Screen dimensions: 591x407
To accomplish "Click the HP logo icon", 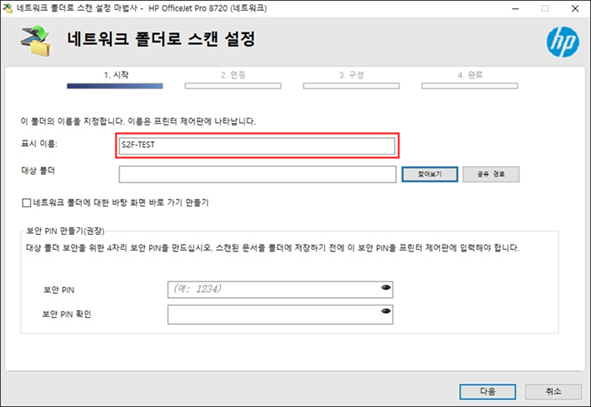I will pyautogui.click(x=563, y=42).
